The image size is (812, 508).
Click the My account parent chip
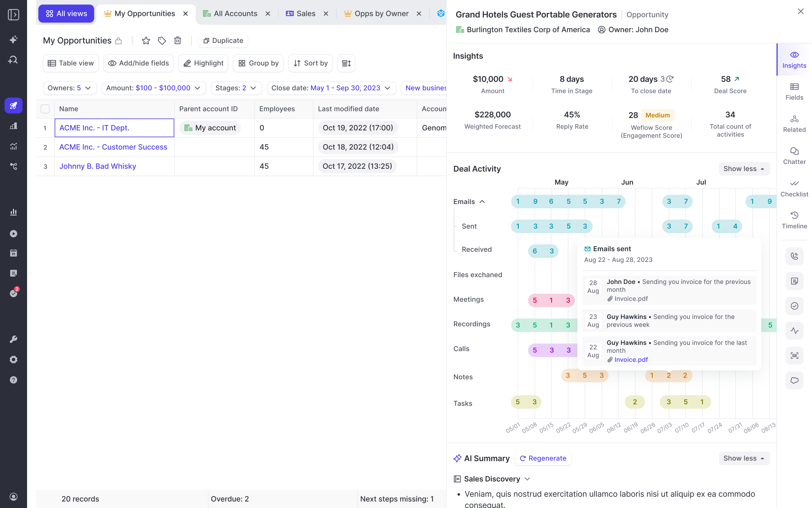210,128
